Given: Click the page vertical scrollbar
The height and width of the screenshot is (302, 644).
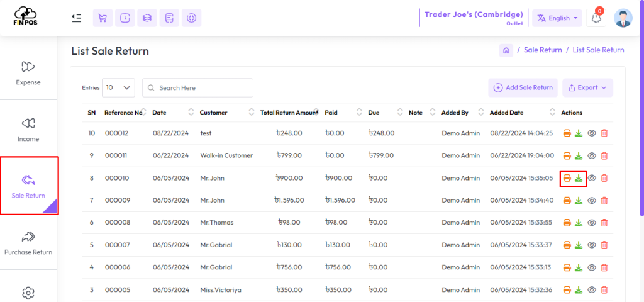Looking at the screenshot, I should point(641,107).
